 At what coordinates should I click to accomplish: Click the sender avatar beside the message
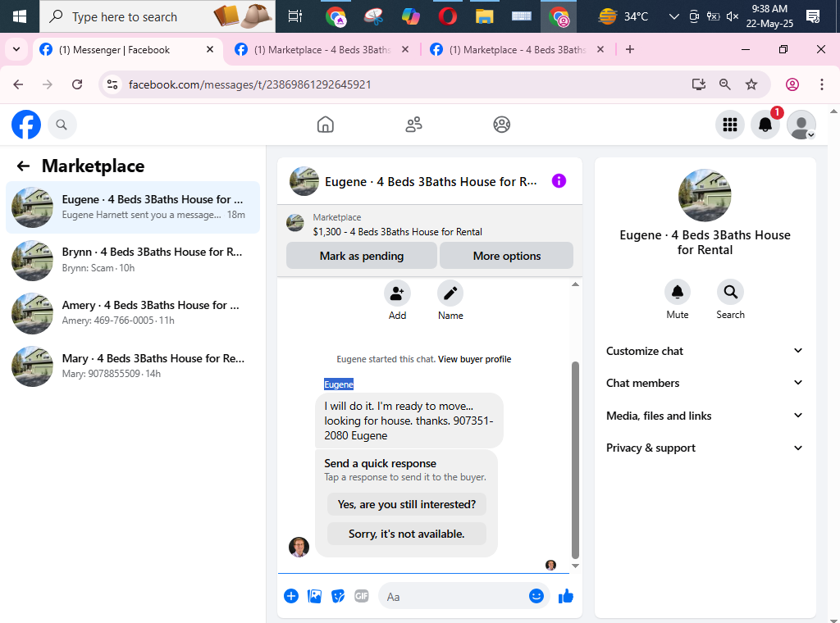tap(299, 547)
